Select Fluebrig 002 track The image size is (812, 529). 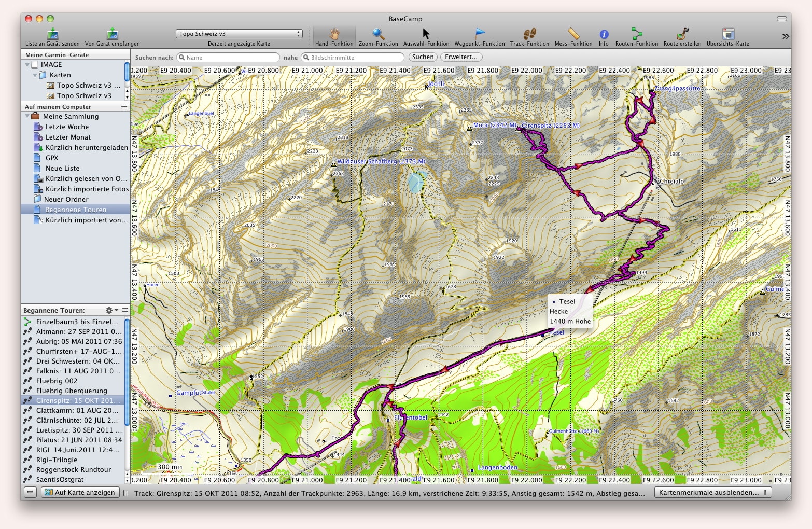coord(73,381)
